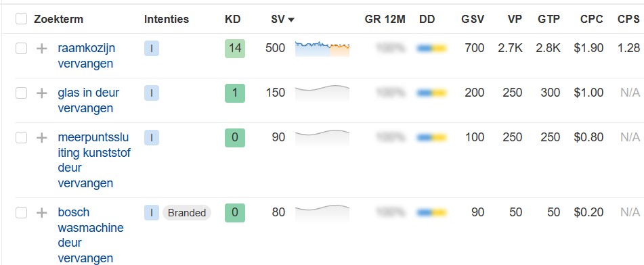Click plus icon beside bosch wasmachine deur
644x265 pixels.
(41, 212)
